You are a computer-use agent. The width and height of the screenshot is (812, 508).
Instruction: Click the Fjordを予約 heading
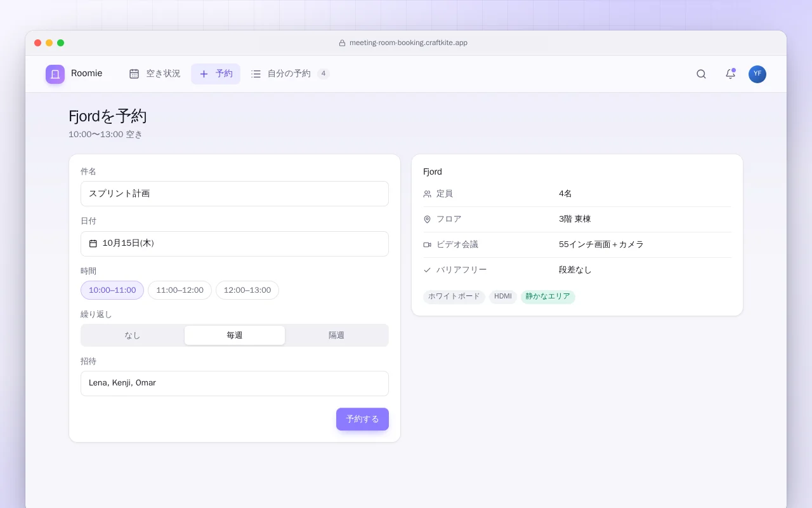(108, 116)
